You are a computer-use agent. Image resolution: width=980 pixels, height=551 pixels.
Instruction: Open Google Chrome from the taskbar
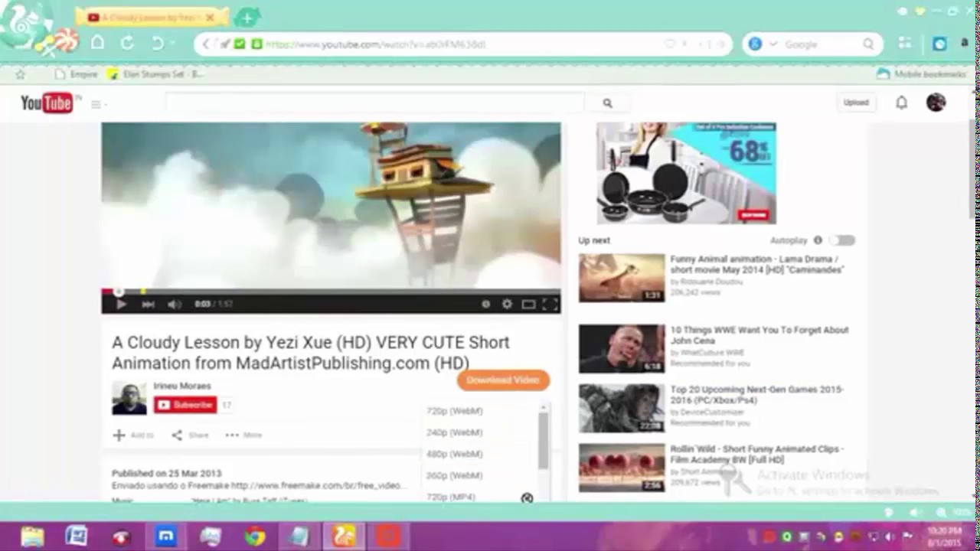pyautogui.click(x=255, y=536)
